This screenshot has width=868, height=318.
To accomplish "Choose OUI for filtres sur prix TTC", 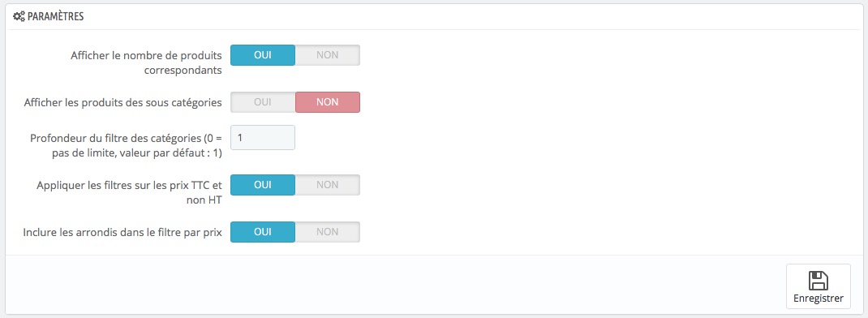I will (x=262, y=185).
